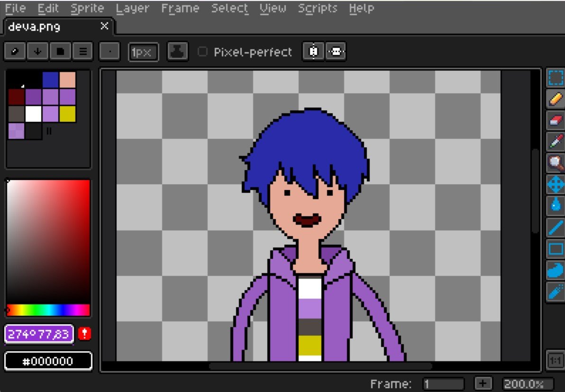Pick the yellow swatch in the palette
Image resolution: width=565 pixels, height=392 pixels.
click(x=67, y=114)
